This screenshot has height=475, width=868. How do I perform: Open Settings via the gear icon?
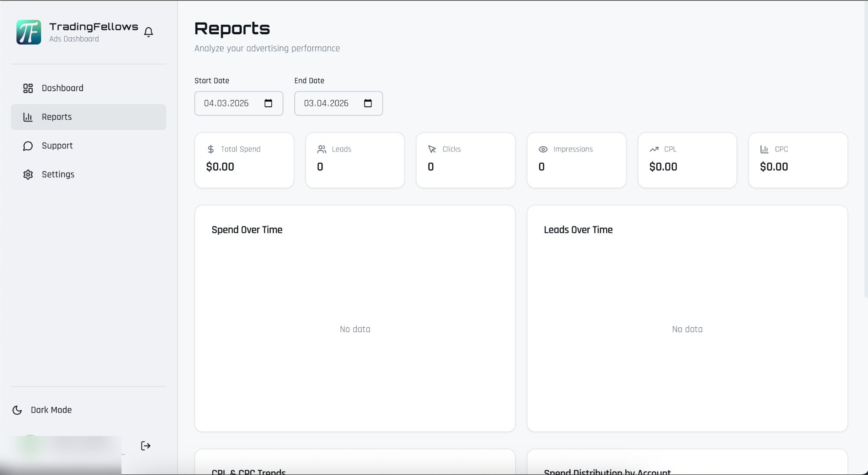click(x=28, y=174)
